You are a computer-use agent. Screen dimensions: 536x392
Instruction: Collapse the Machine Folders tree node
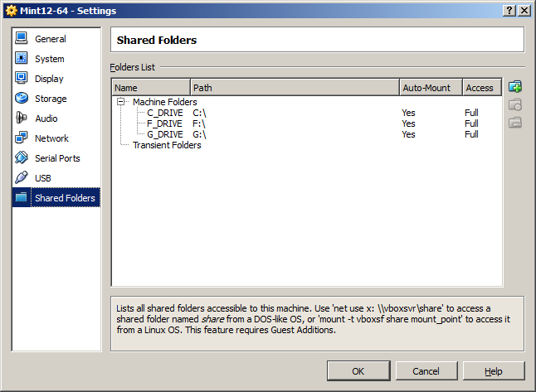pyautogui.click(x=121, y=102)
